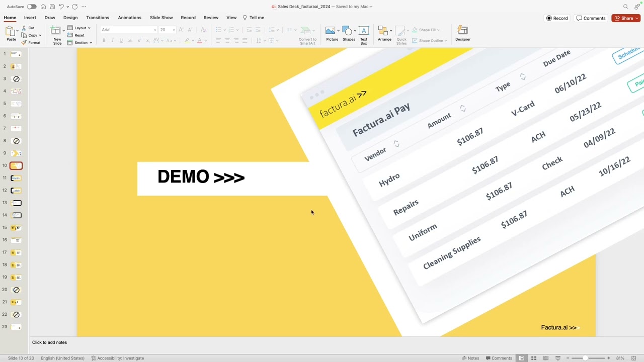Go to the Design tab

tap(70, 18)
